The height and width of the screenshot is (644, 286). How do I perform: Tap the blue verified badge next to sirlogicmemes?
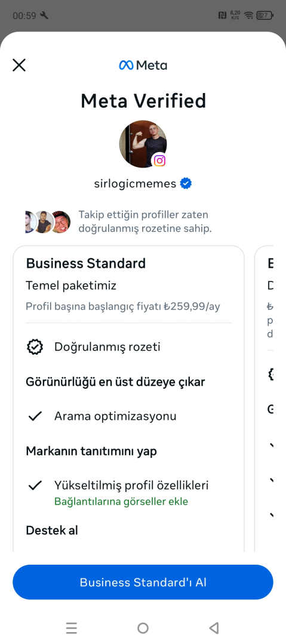point(186,183)
